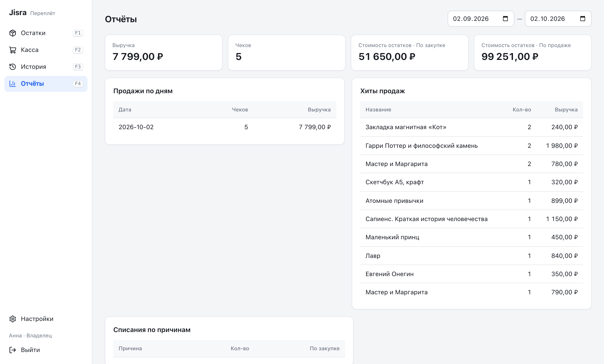This screenshot has height=364, width=604.
Task: Click Чеков column header in sales table
Action: tap(240, 109)
